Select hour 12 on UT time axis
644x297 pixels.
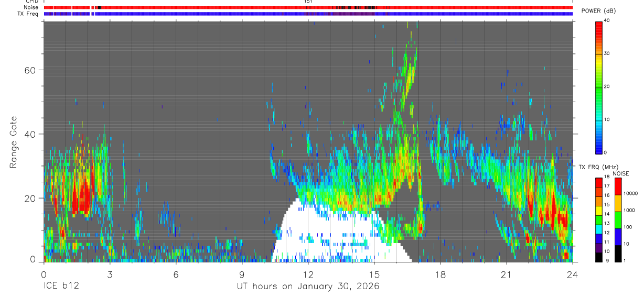pyautogui.click(x=308, y=274)
